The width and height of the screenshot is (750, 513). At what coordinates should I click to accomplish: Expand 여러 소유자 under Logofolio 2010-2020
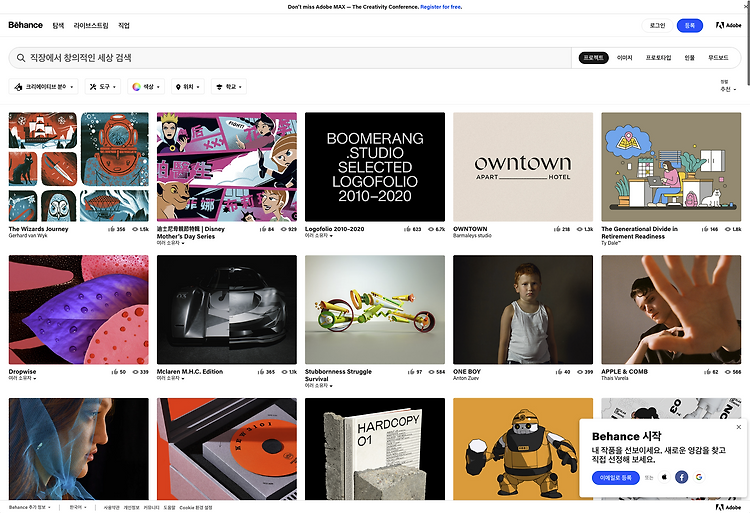click(319, 236)
